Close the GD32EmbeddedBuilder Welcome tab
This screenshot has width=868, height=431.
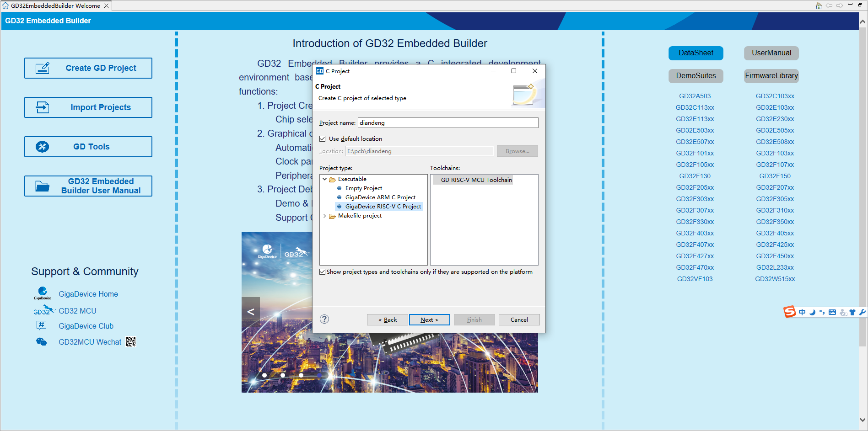pos(107,6)
